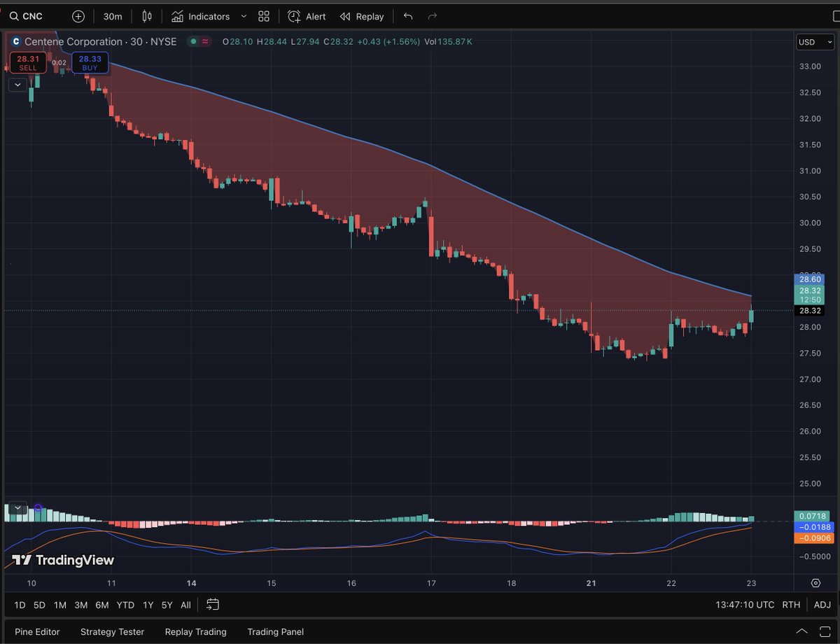Click date 21 on time axis
840x644 pixels.
tap(591, 583)
